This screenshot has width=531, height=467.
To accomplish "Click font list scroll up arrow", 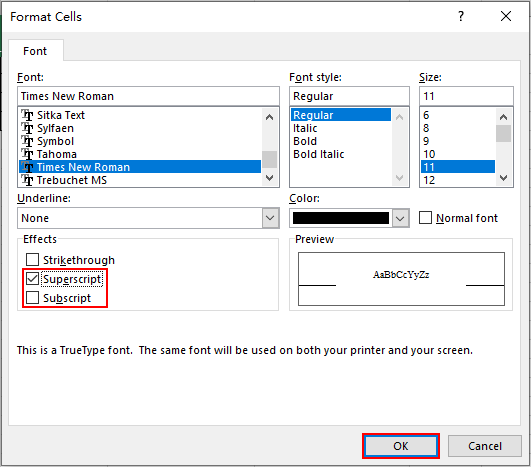I will [x=270, y=117].
